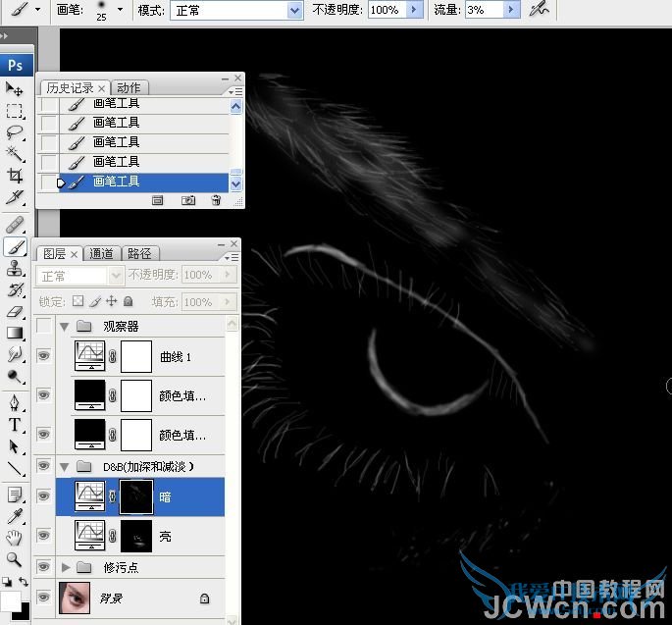Image resolution: width=672 pixels, height=625 pixels.
Task: Create new snapshot in History panel
Action: pos(188,200)
